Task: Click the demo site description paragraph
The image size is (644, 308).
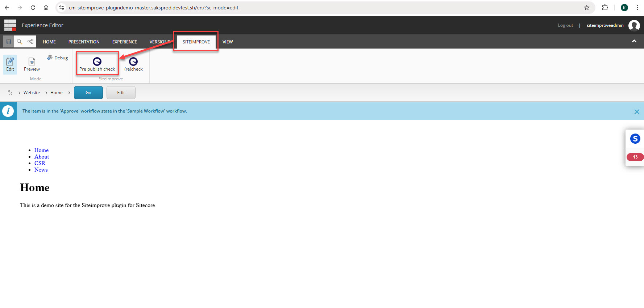Action: tap(88, 205)
